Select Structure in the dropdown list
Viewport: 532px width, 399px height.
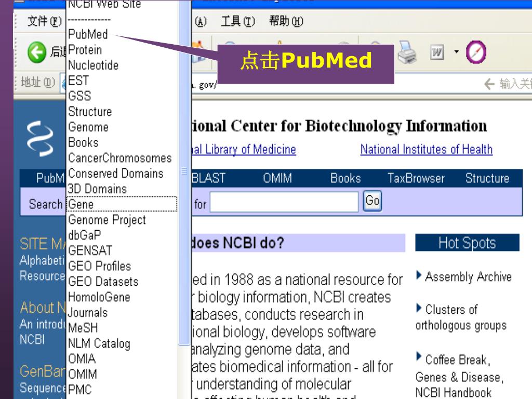coord(90,111)
